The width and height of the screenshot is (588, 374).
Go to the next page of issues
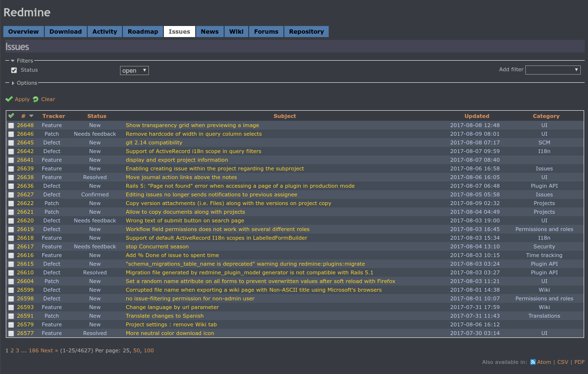pos(47,350)
